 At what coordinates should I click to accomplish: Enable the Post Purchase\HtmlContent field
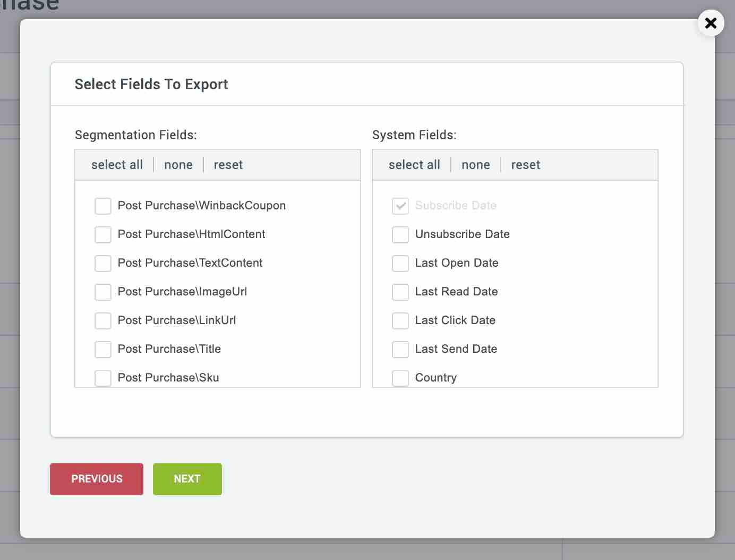(x=103, y=235)
